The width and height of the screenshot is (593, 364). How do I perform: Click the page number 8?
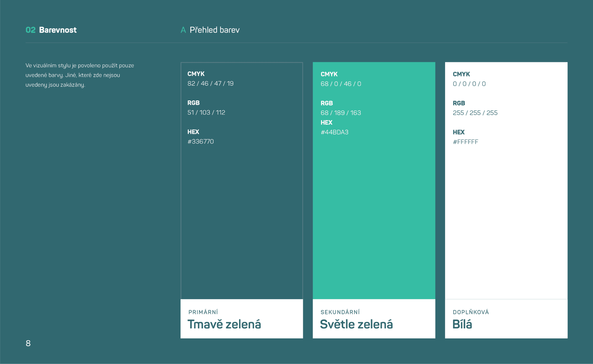point(28,343)
